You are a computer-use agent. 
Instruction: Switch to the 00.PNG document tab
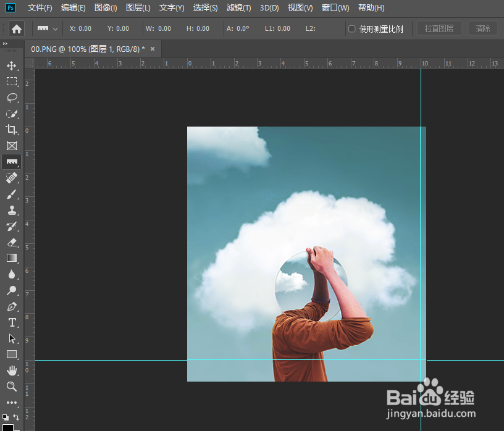pos(88,49)
